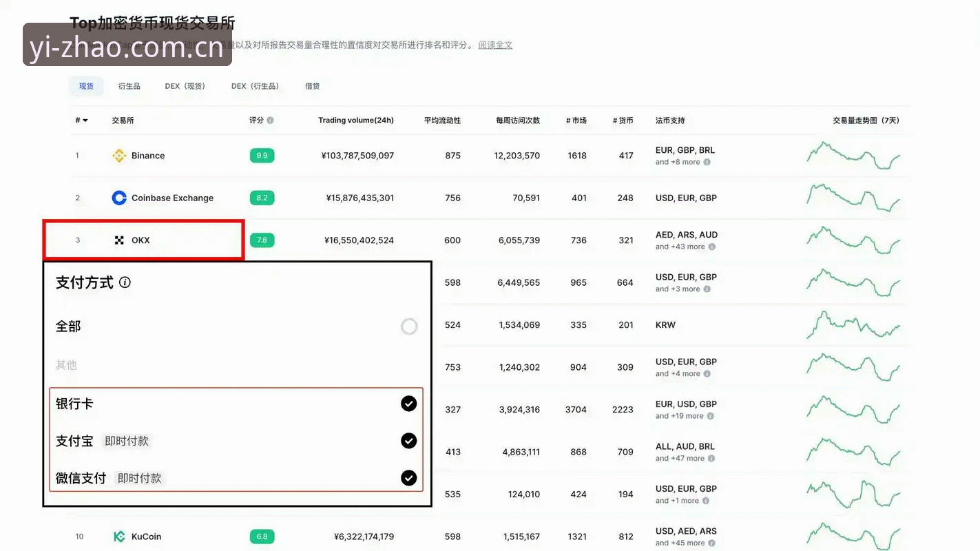This screenshot has height=551, width=980.
Task: Click info icon beside 'and +43 more'
Action: pos(711,247)
